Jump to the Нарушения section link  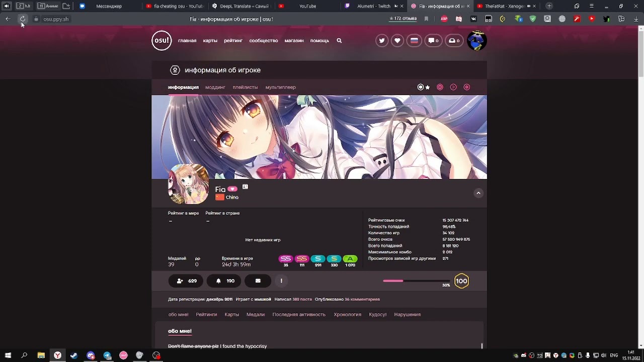coord(407,315)
